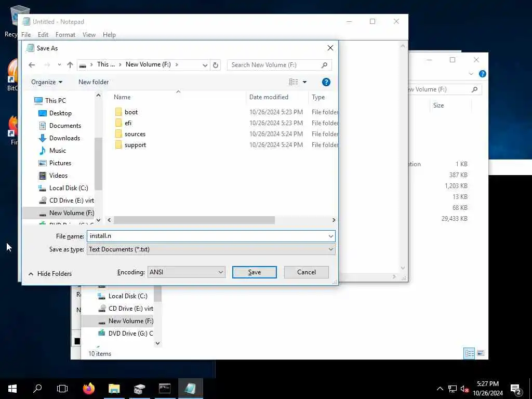
Task: Click the muted volume tray icon
Action: 464,389
